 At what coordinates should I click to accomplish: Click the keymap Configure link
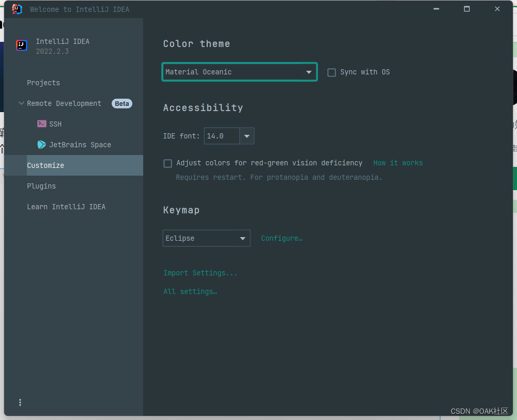tap(282, 238)
